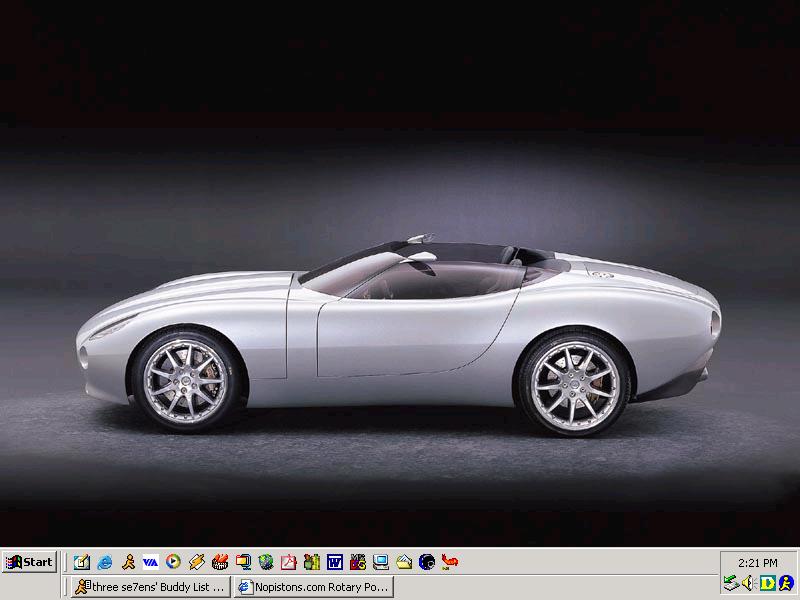
Task: Click the 2:21 PM system clock
Action: 756,563
